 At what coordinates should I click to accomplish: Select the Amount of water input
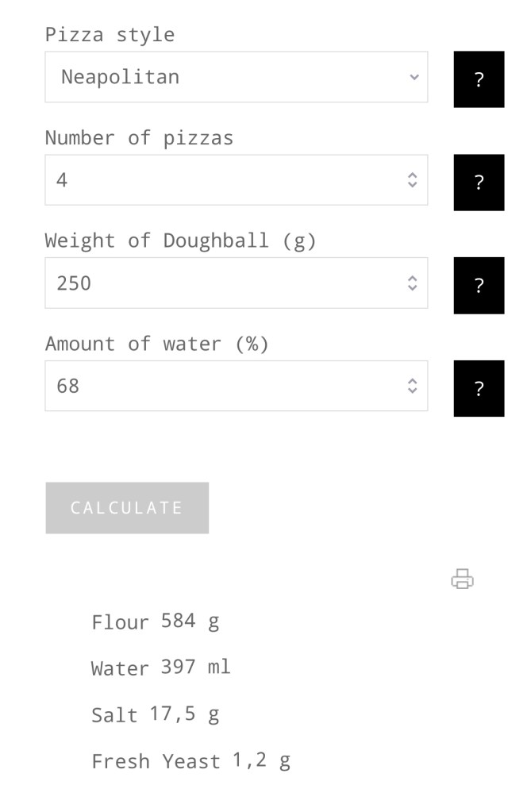[222, 386]
